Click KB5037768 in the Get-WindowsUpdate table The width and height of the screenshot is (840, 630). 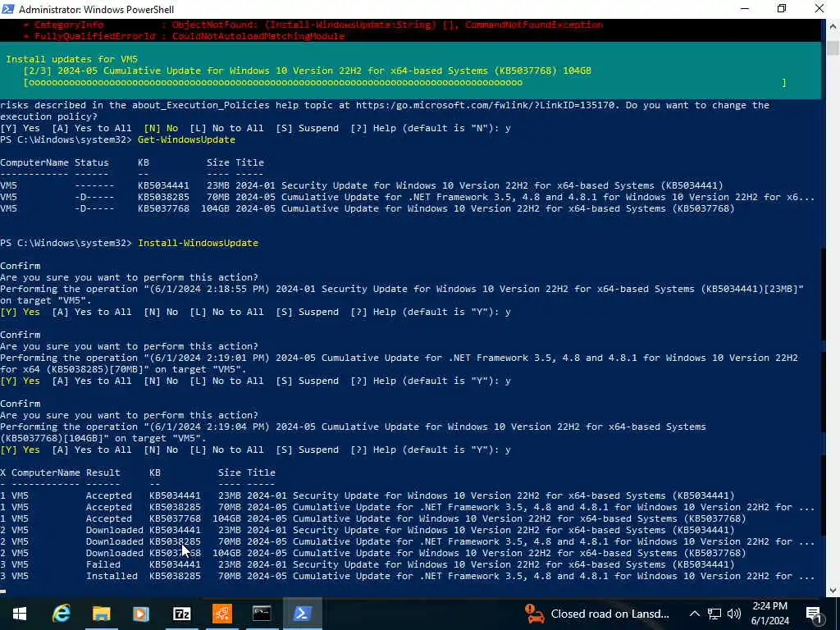click(x=163, y=208)
